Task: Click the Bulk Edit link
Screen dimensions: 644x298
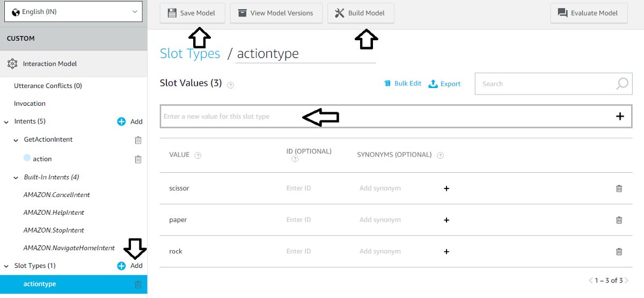Action: [403, 84]
